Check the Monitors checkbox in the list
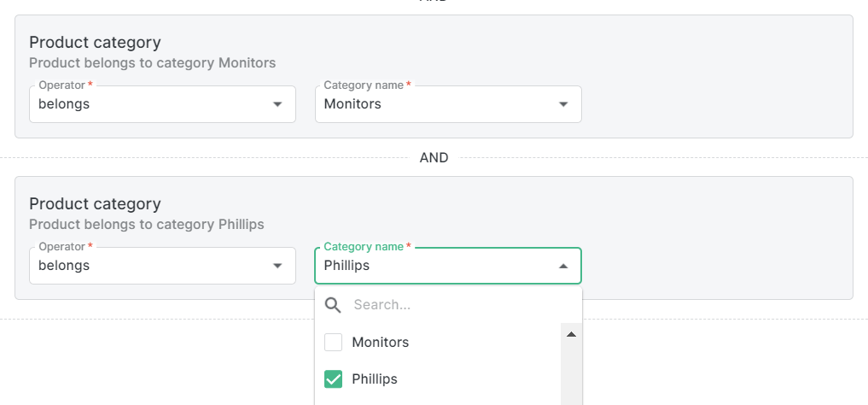The width and height of the screenshot is (868, 405). (334, 343)
